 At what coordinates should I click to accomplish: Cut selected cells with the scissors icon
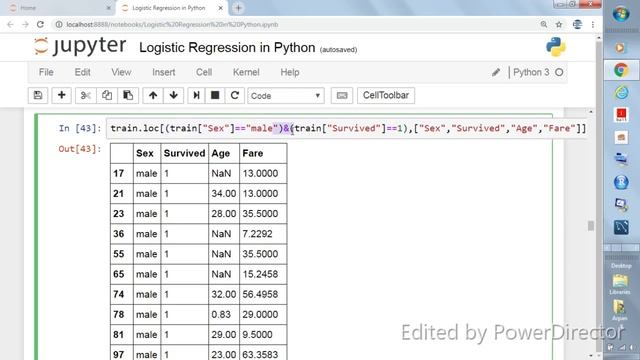[x=85, y=96]
